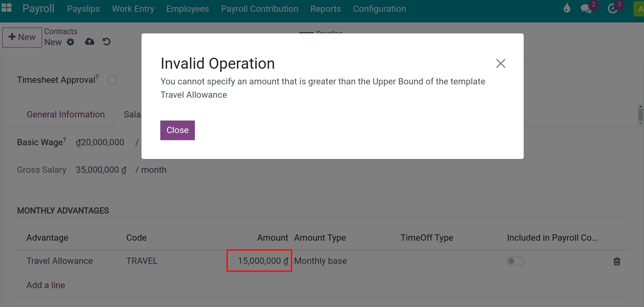Open the conversations chat icon
The width and height of the screenshot is (644, 307).
(x=586, y=9)
